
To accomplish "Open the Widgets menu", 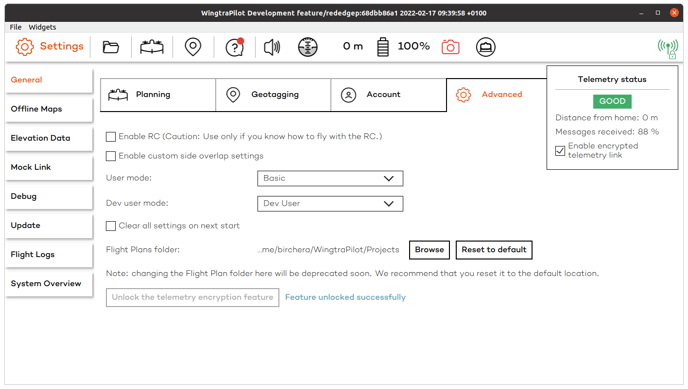I will (42, 27).
